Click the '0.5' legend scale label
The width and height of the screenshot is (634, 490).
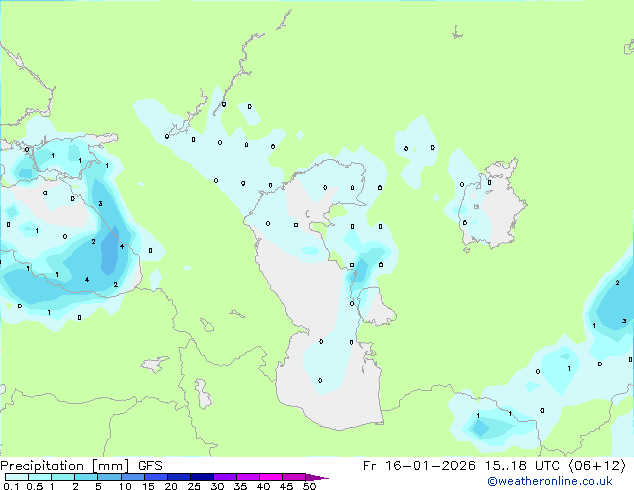pos(35,486)
